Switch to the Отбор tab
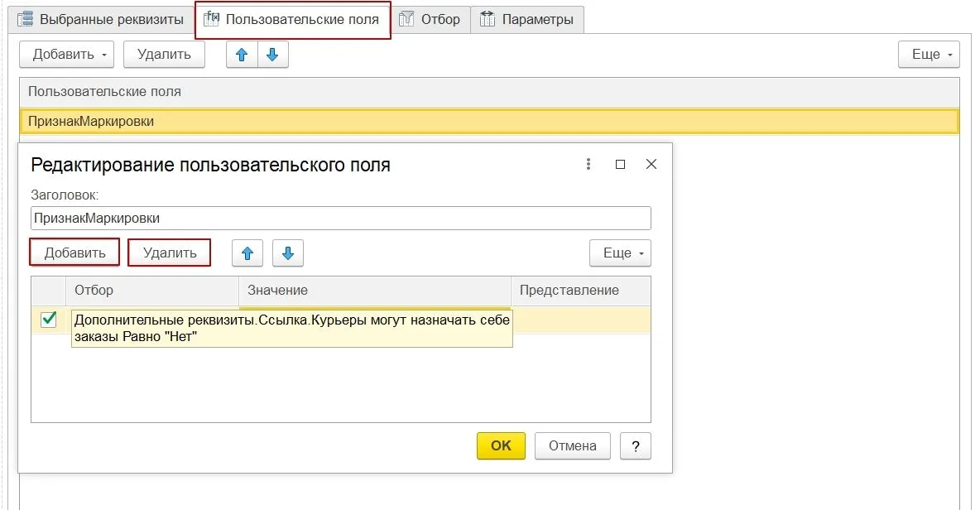The width and height of the screenshot is (980, 510). point(430,19)
